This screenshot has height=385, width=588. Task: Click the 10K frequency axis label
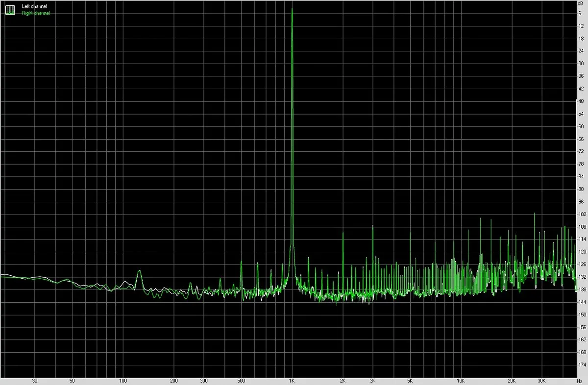[x=461, y=380]
